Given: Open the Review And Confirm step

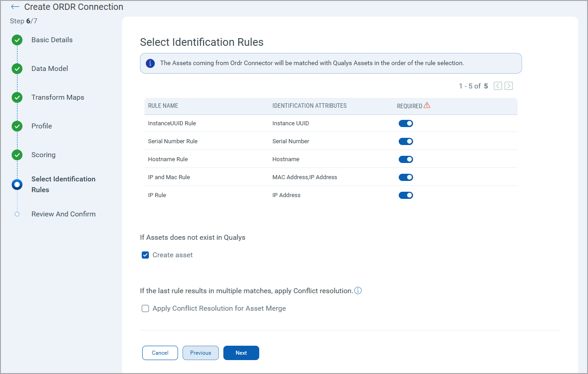Looking at the screenshot, I should point(63,214).
